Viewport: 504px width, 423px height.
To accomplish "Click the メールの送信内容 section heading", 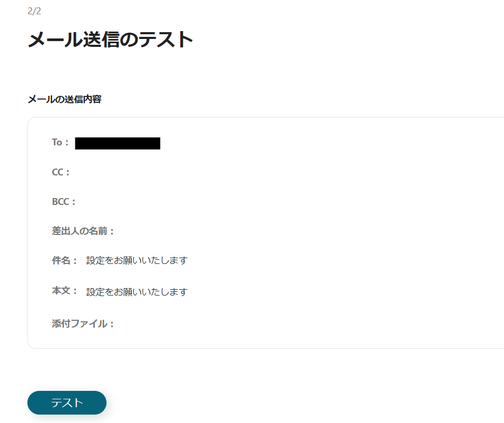I will tap(65, 99).
